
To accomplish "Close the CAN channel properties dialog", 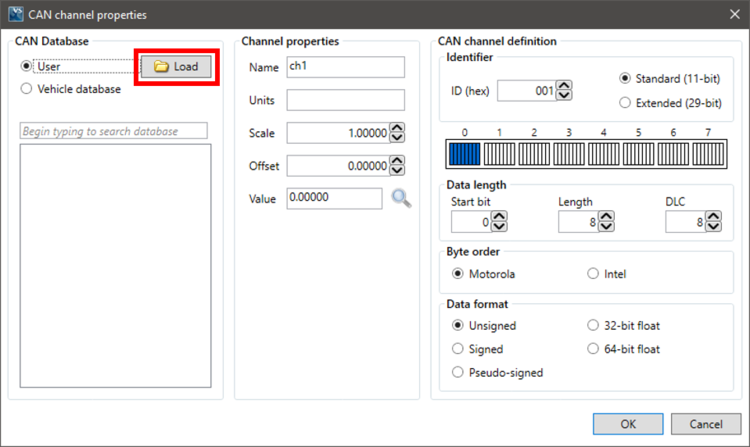I will point(735,14).
